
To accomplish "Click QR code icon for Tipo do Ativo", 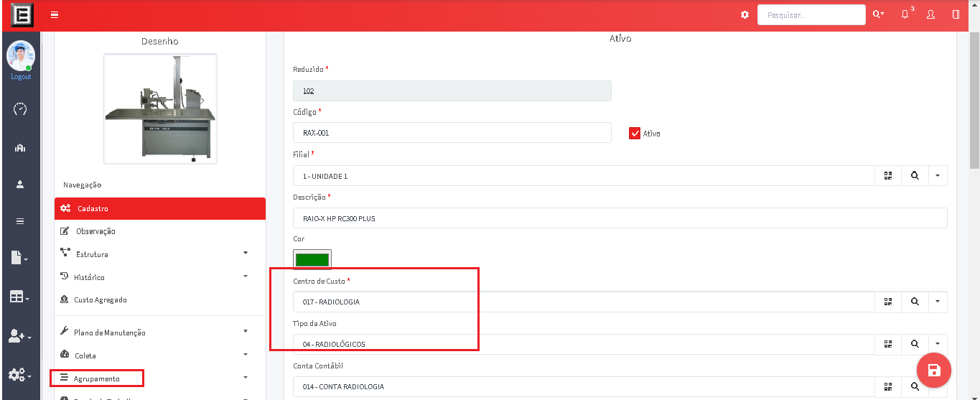I will [888, 344].
